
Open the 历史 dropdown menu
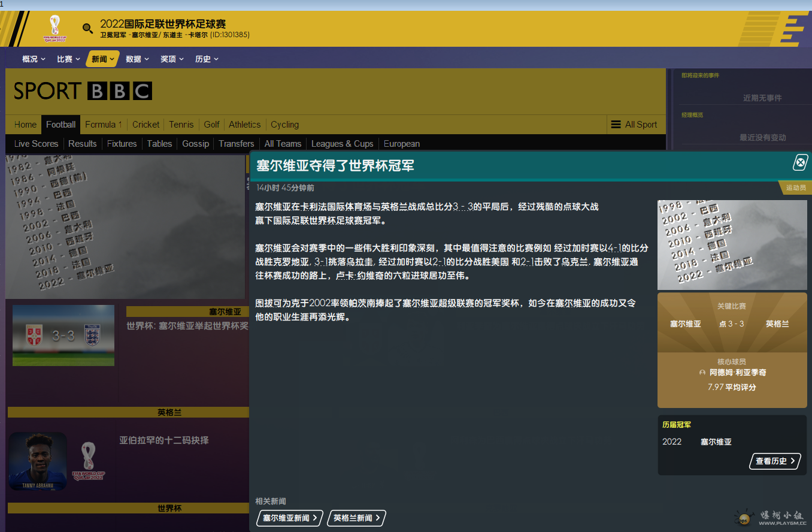207,59
